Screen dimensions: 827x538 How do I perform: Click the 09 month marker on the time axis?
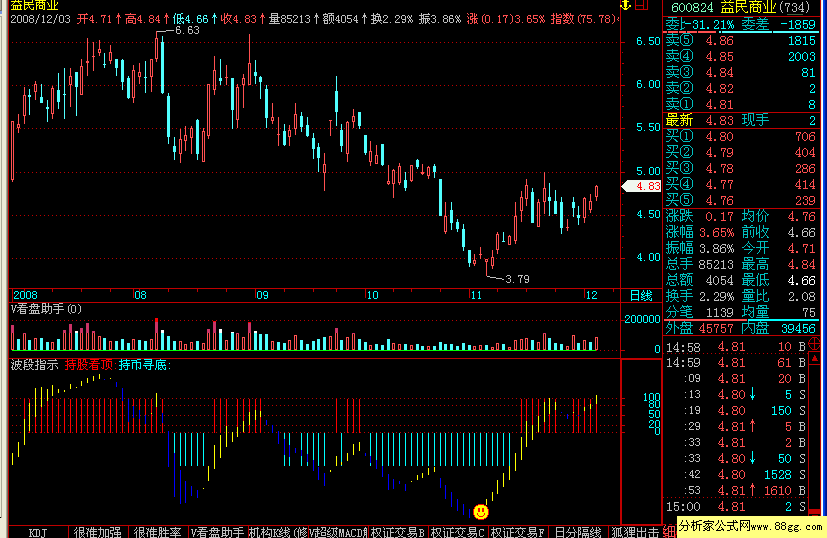click(x=262, y=295)
